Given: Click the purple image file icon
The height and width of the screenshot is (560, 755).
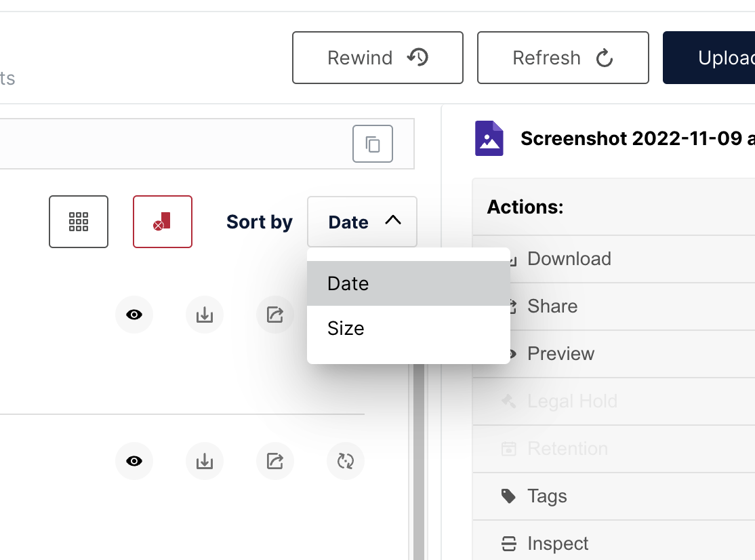Looking at the screenshot, I should coord(489,138).
